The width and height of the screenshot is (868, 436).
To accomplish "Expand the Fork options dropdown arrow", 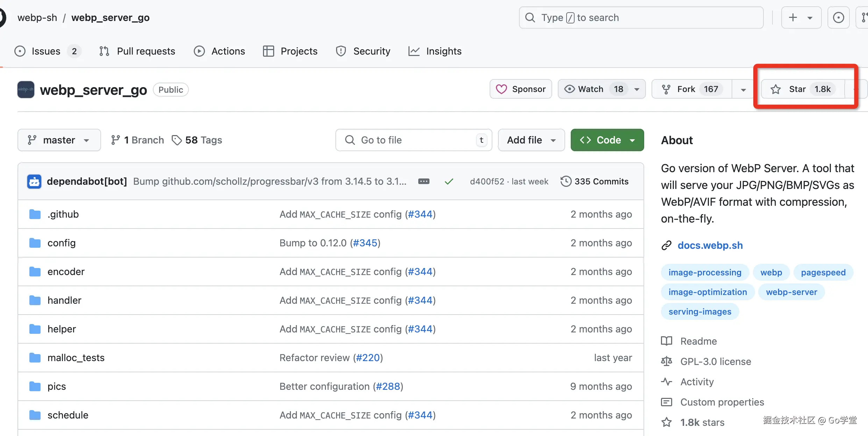I will click(x=744, y=90).
